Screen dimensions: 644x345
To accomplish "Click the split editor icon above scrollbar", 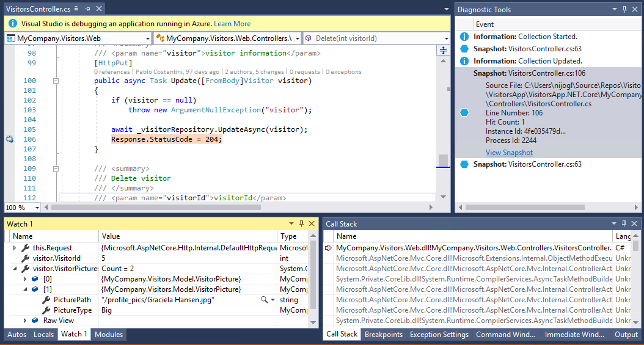I will click(x=443, y=51).
